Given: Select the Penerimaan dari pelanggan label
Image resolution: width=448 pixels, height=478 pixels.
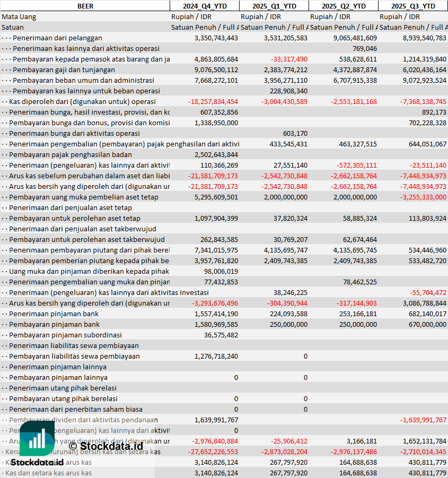Looking at the screenshot, I should [x=57, y=38].
